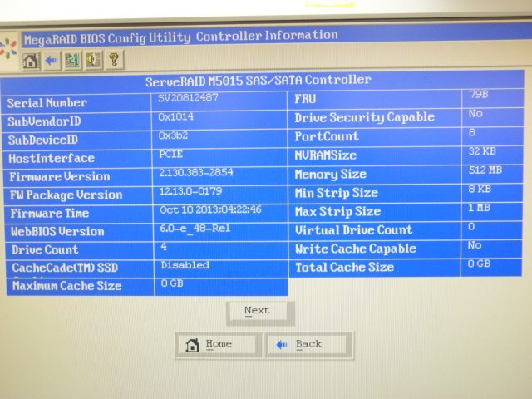Select the Drive Security Capable No value
The height and width of the screenshot is (399, 532).
click(475, 113)
